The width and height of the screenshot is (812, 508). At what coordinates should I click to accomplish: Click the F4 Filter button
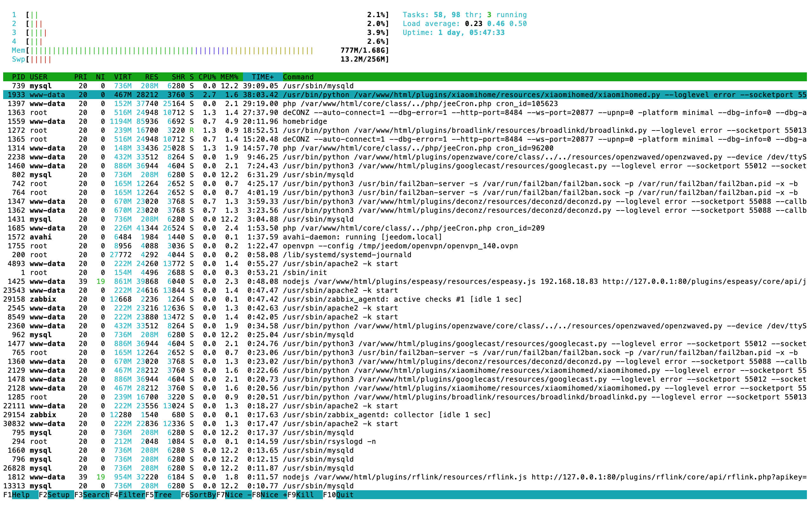[128, 495]
